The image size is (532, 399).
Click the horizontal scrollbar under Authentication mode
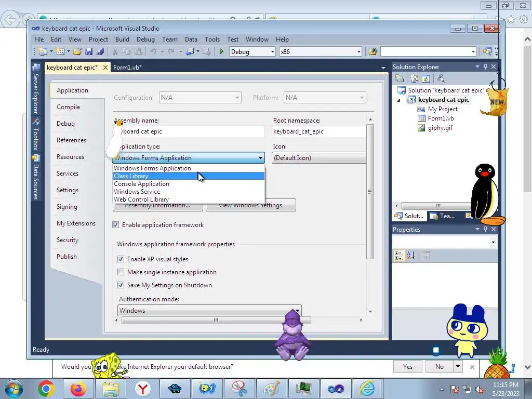click(x=216, y=320)
